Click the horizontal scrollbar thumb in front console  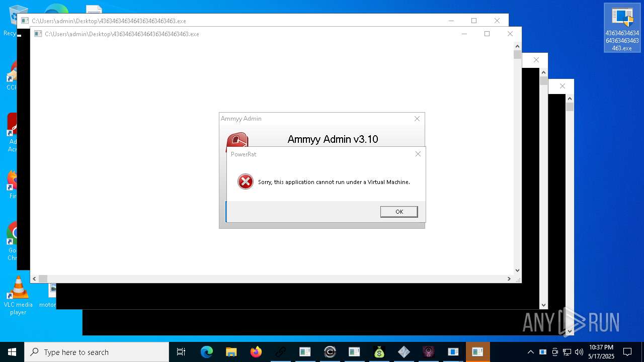(x=43, y=279)
